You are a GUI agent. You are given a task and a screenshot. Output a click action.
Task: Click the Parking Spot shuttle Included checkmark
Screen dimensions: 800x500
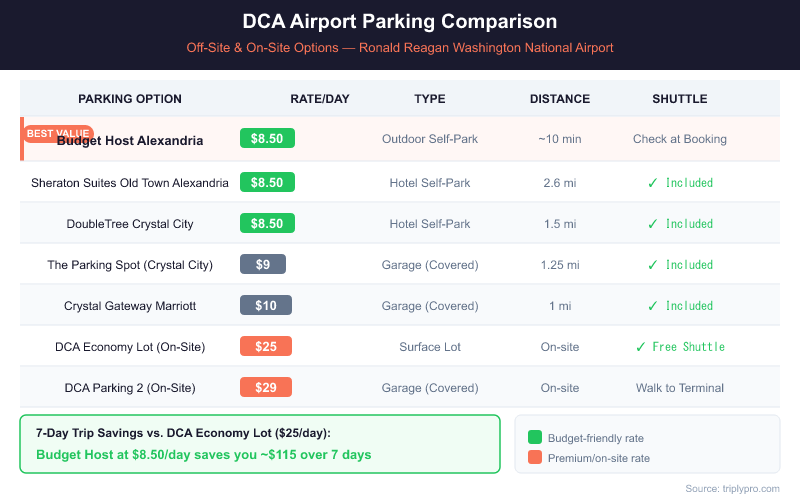point(652,265)
